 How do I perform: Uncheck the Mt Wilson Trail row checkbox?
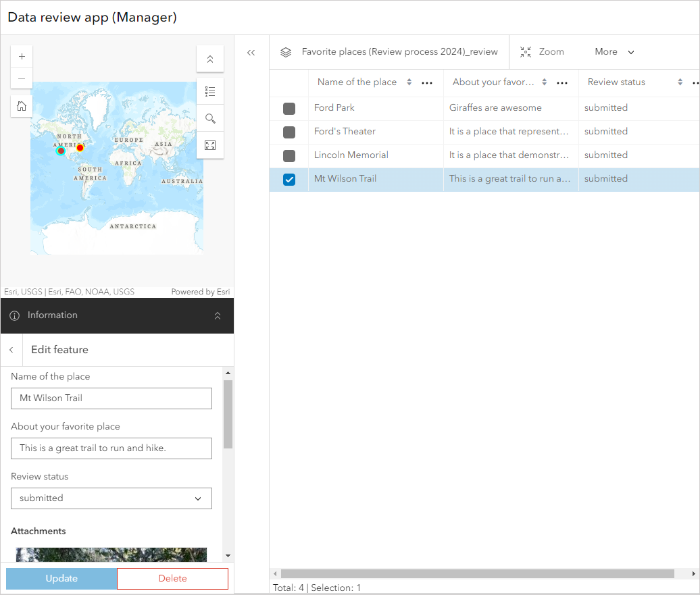pos(289,179)
